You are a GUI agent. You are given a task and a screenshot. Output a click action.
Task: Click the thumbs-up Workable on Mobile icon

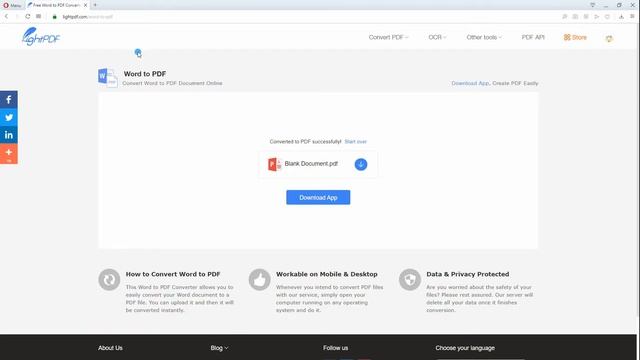[259, 280]
